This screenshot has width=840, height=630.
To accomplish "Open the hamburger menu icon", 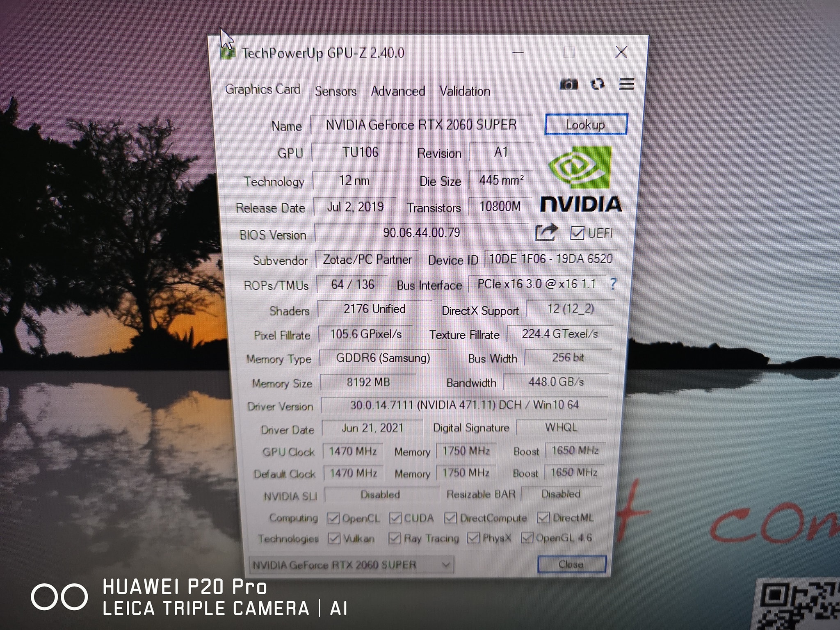I will (626, 84).
